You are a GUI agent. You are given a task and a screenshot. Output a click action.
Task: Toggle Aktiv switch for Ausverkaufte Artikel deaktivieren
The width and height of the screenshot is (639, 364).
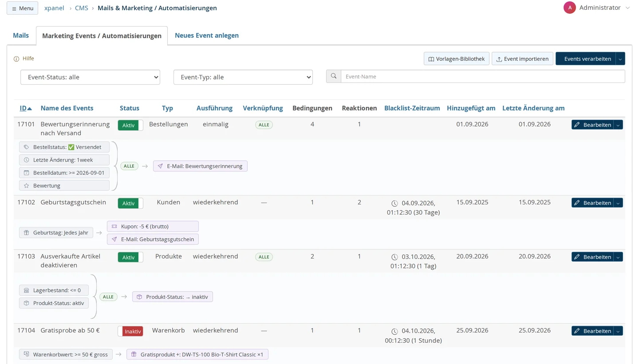[x=130, y=257]
